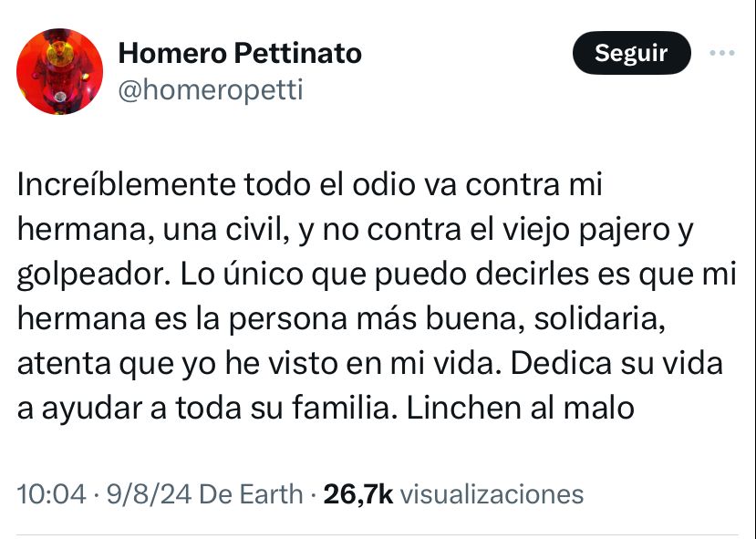Click the display name Homero Pettinato
This screenshot has height=539, width=756.
click(240, 54)
